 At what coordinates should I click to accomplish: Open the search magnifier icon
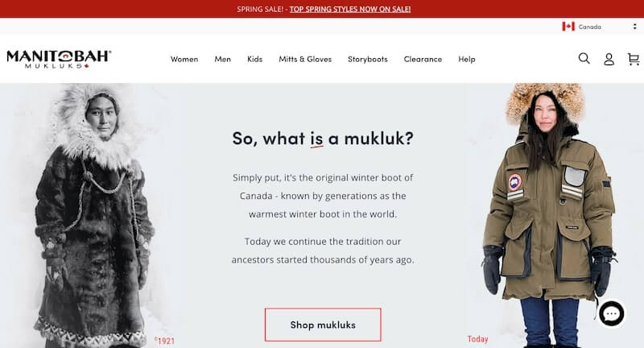point(584,59)
